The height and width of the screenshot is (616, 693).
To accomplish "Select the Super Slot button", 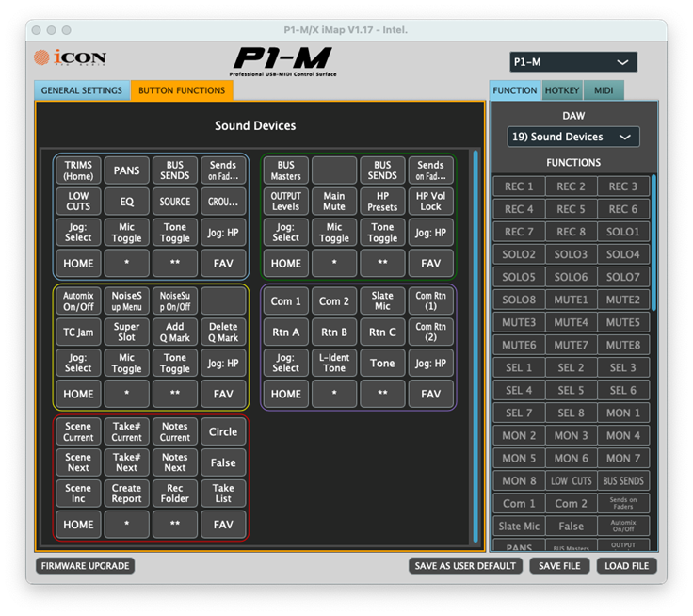I will pos(126,332).
